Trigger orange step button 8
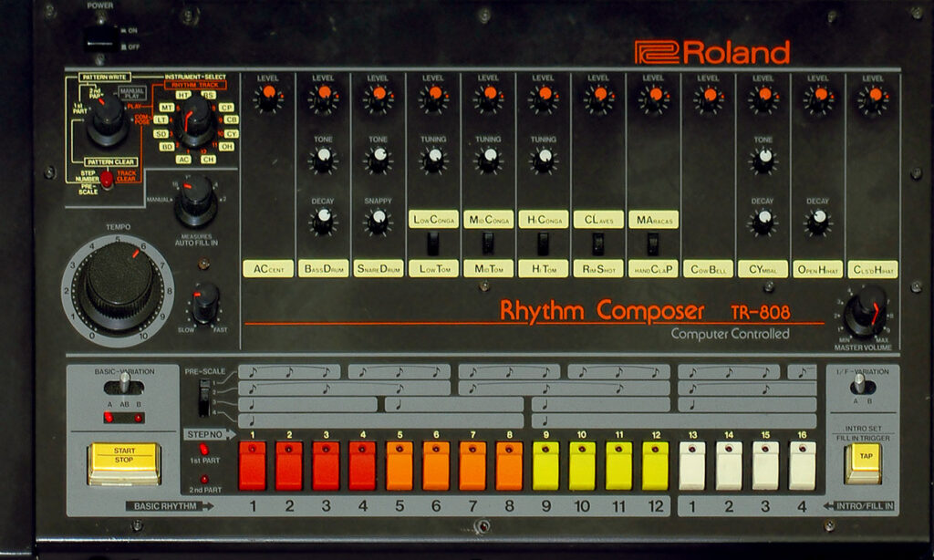Screen dimensions: 934x560 click(x=509, y=466)
